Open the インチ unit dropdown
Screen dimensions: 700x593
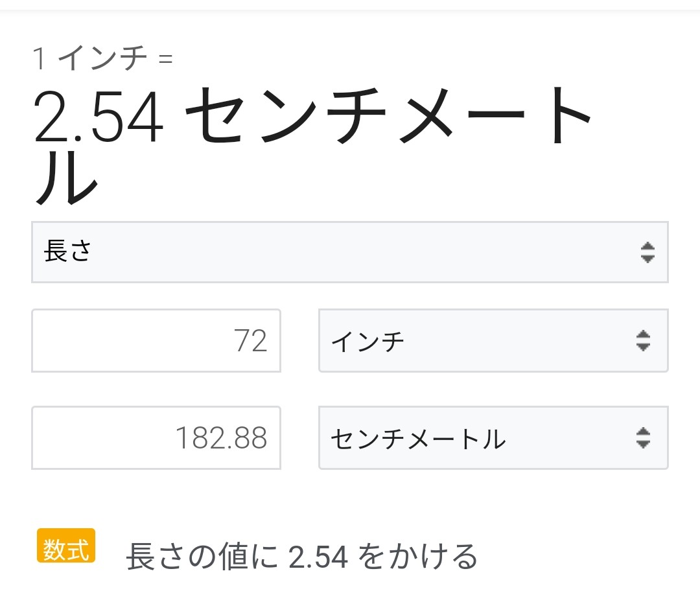click(493, 340)
